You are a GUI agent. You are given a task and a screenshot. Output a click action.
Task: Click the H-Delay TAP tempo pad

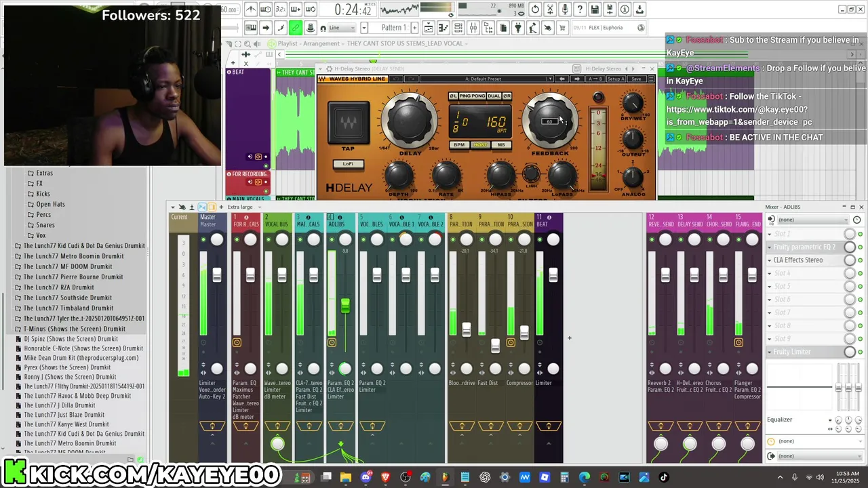[349, 123]
